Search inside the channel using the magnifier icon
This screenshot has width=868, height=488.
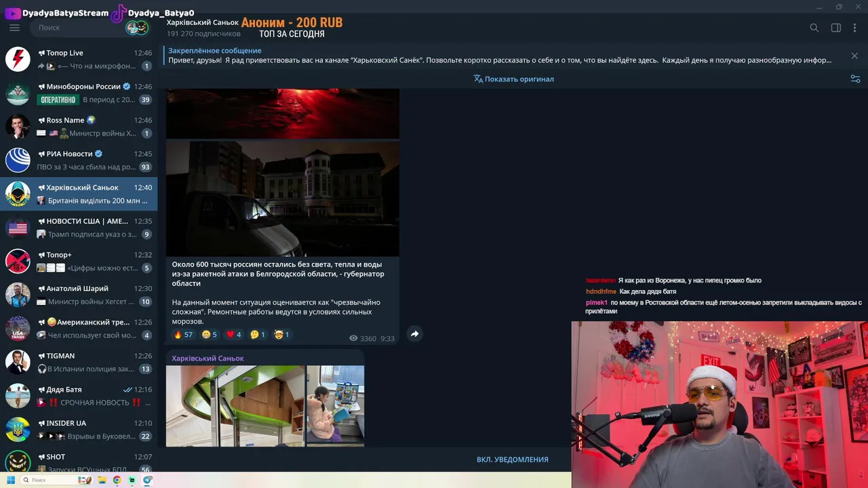[814, 28]
